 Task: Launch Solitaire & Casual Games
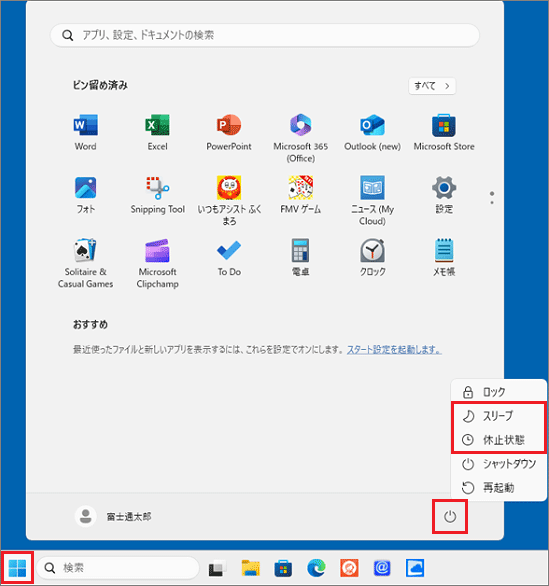(86, 263)
